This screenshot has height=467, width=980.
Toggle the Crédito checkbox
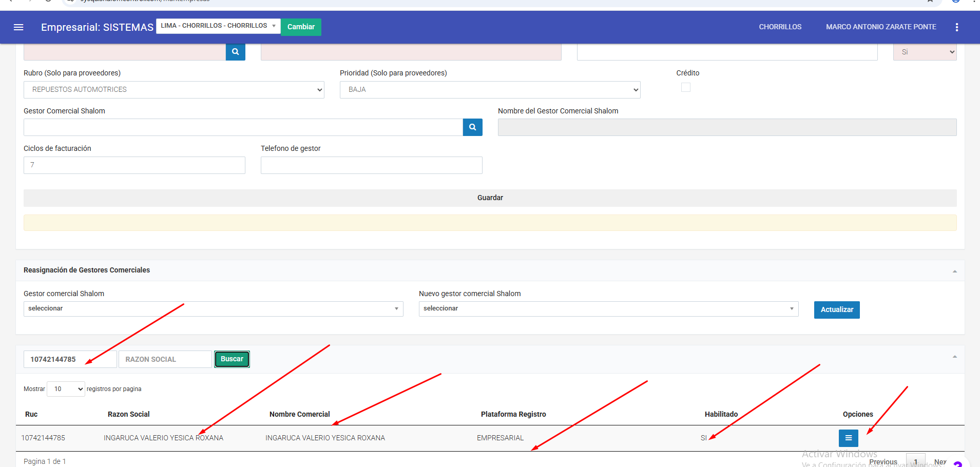pyautogui.click(x=685, y=88)
